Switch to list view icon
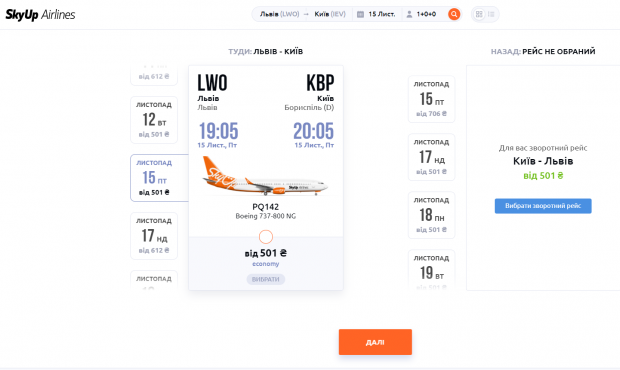Screen dimensions: 620x370 491,14
